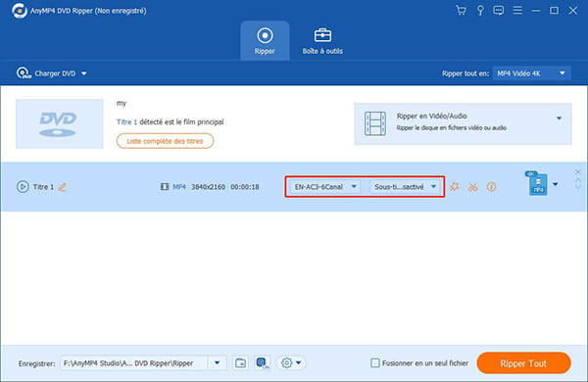The width and height of the screenshot is (588, 382).
Task: Expand the output path dropdown arrow
Action: pyautogui.click(x=217, y=362)
